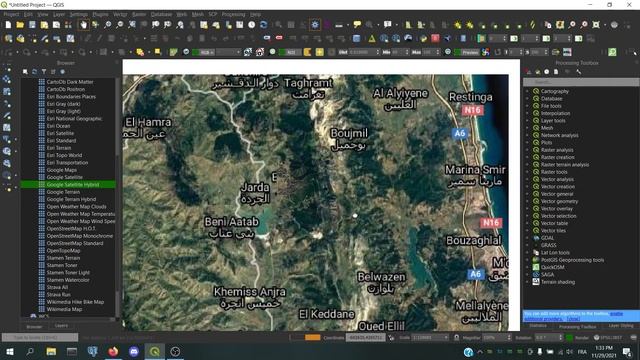
Task: Switch to the Layers tab
Action: pos(61,326)
